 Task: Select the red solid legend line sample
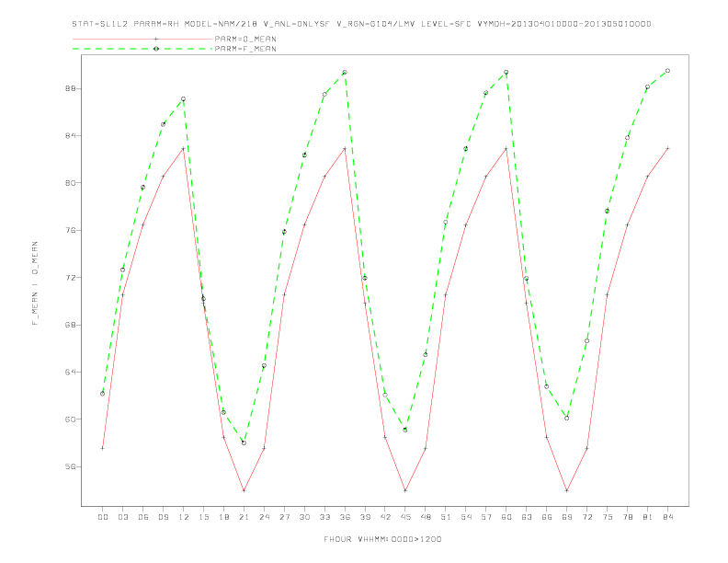pos(142,39)
